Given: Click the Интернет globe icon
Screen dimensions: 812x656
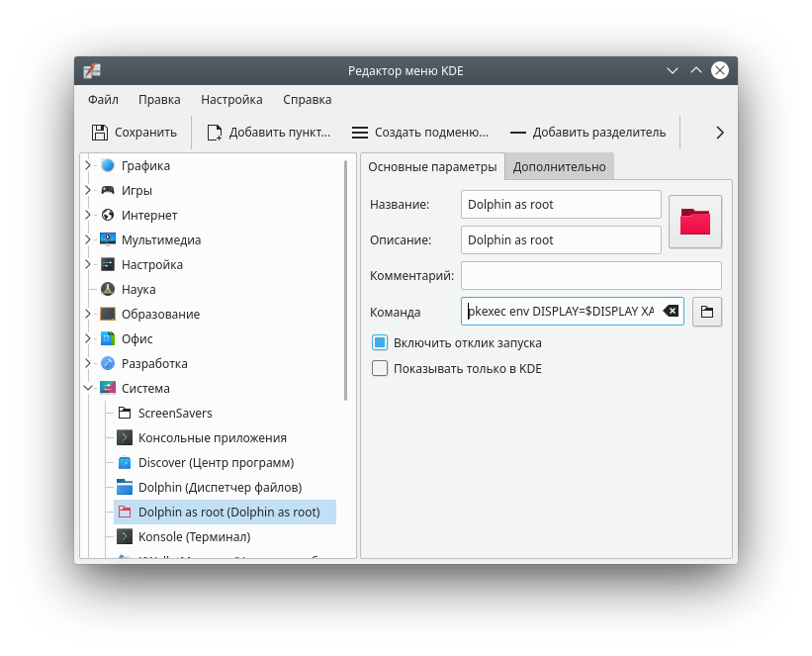Looking at the screenshot, I should [108, 215].
